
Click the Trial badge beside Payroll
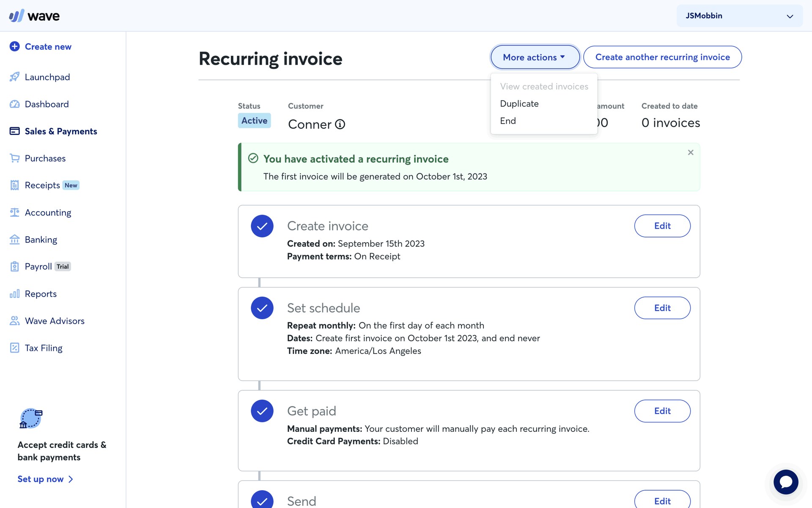[63, 267]
